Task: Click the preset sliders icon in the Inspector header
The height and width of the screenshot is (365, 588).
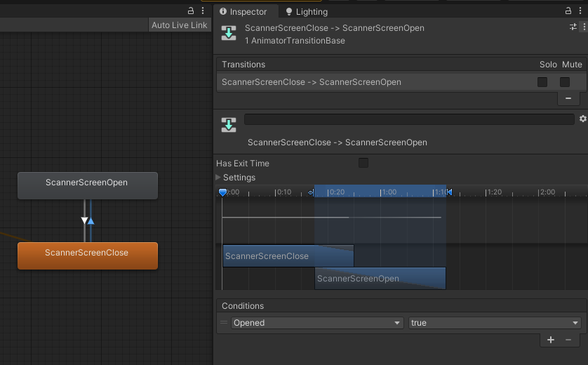Action: pos(573,27)
